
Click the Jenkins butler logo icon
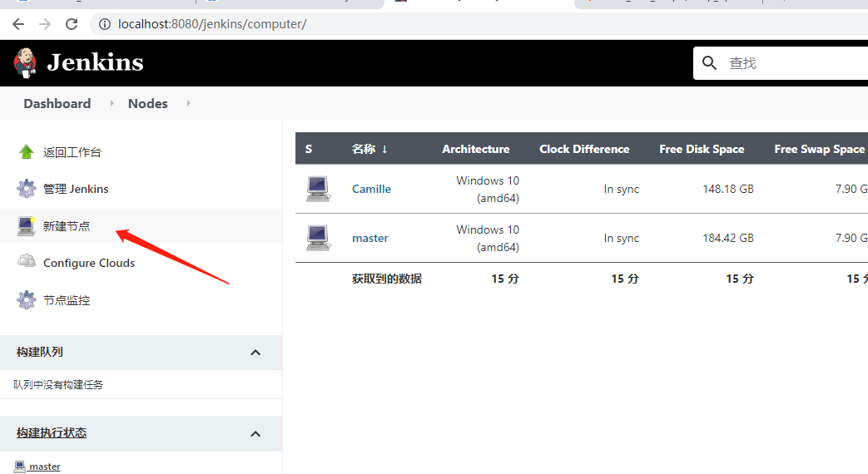(x=25, y=62)
